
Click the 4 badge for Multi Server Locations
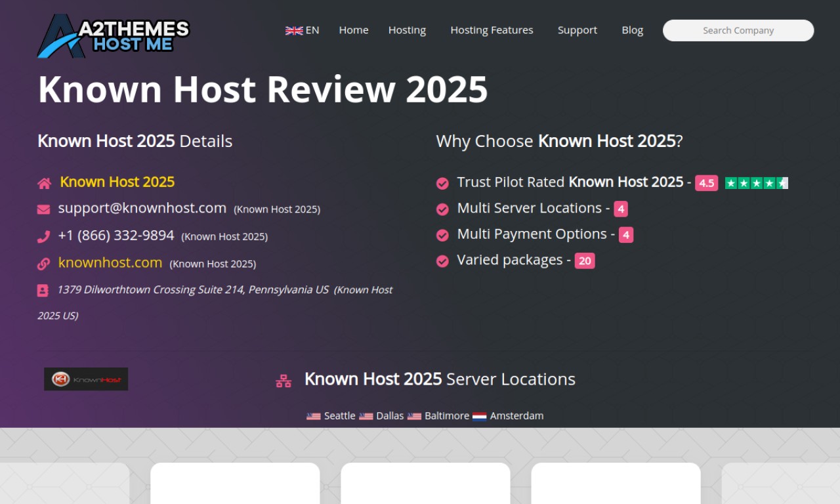coord(621,209)
